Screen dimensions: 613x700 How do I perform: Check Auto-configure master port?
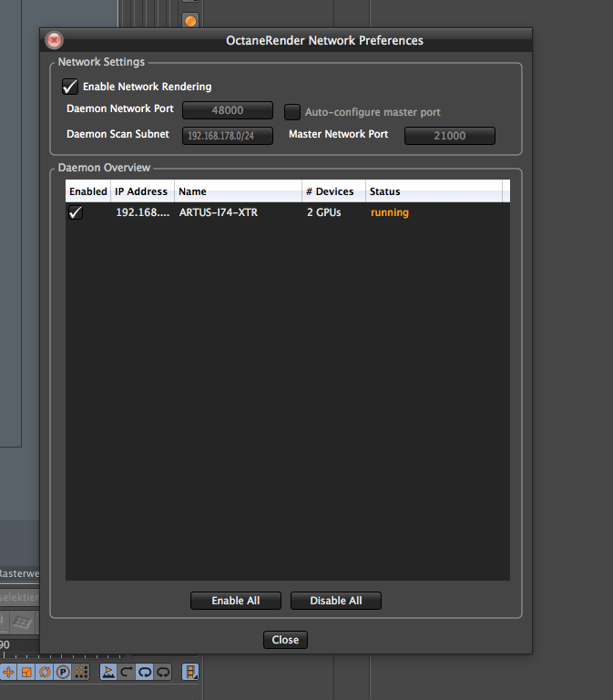[292, 111]
